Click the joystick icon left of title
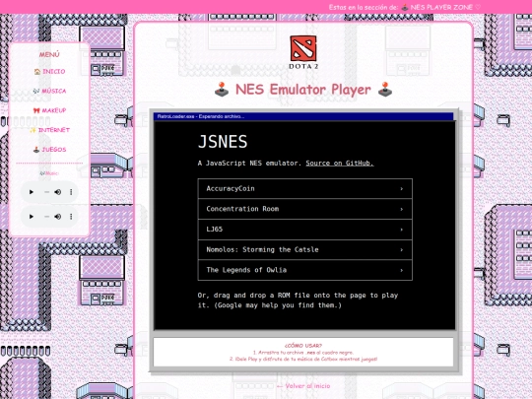Screen dimensions: 532x399 click(222, 90)
